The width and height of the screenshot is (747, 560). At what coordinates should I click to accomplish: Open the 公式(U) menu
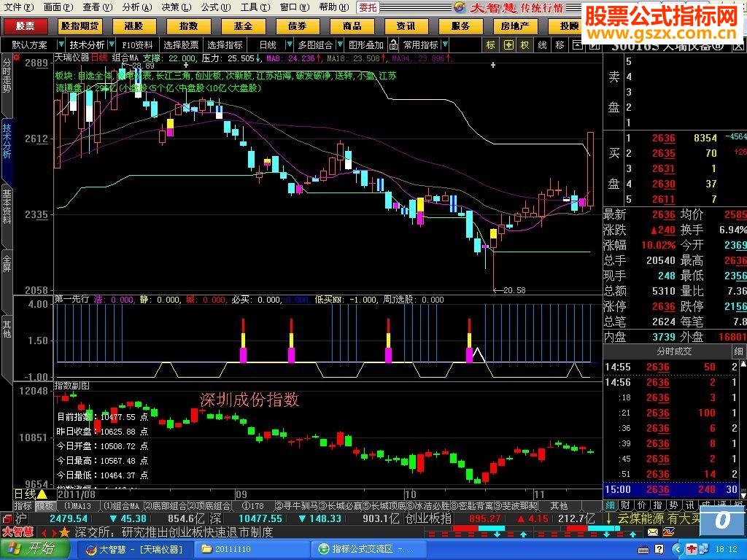click(x=215, y=7)
